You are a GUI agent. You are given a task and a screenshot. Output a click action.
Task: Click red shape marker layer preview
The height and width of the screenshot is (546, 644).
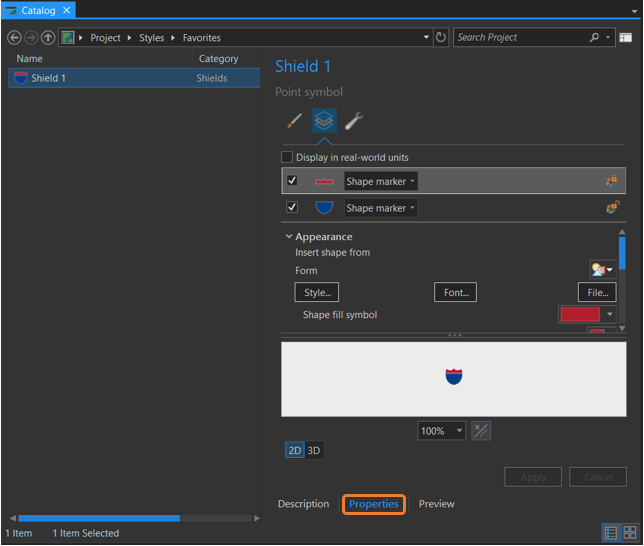coord(324,181)
